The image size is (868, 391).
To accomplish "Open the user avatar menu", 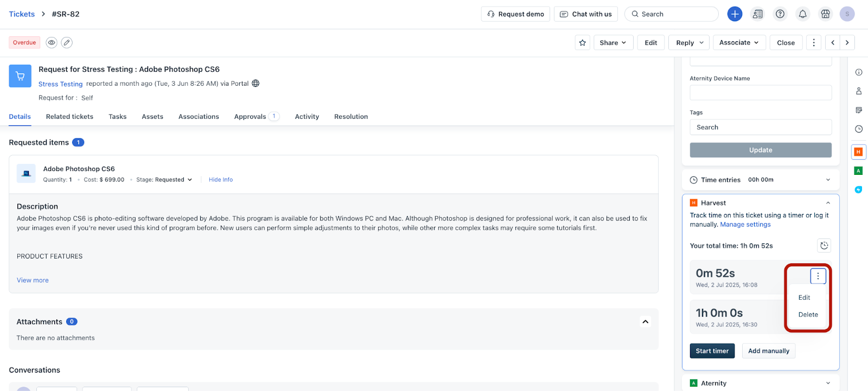I will [847, 14].
